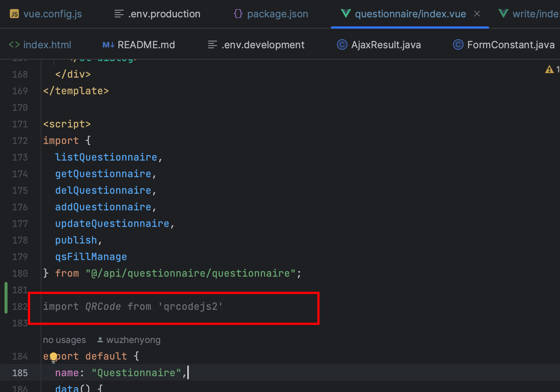This screenshot has height=392, width=560.
Task: Click the 'no usages' inlay hint
Action: pos(64,340)
